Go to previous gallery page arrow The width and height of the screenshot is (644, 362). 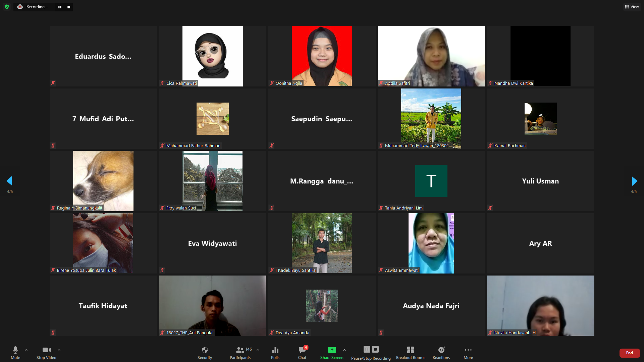(9, 181)
